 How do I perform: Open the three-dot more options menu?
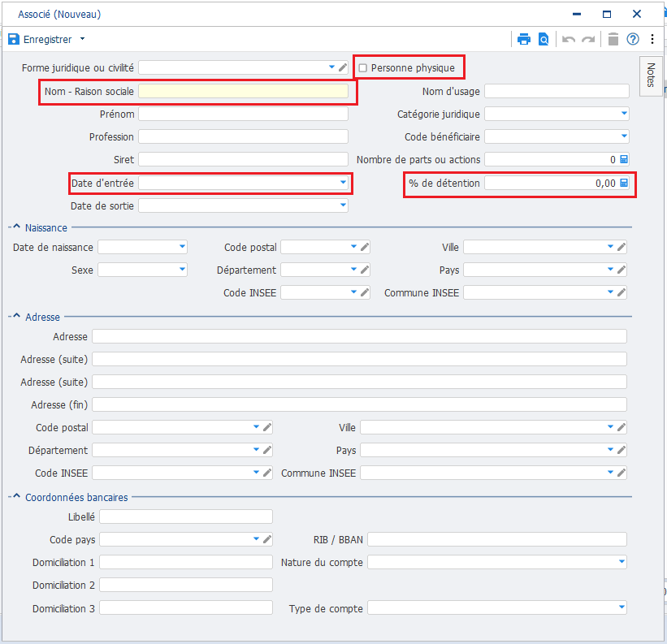[652, 39]
